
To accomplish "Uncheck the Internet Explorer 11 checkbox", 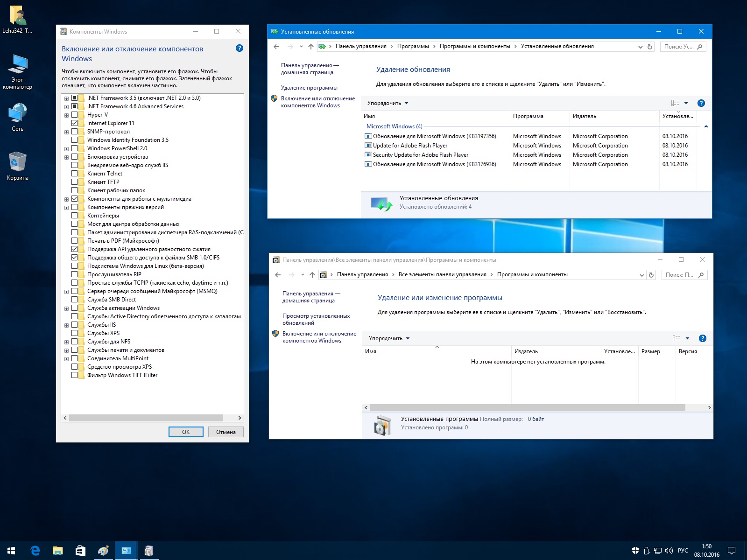I will click(x=74, y=123).
